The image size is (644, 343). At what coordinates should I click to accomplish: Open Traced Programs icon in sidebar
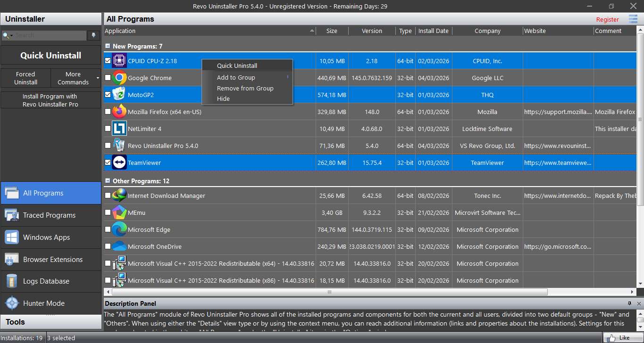[x=12, y=215]
